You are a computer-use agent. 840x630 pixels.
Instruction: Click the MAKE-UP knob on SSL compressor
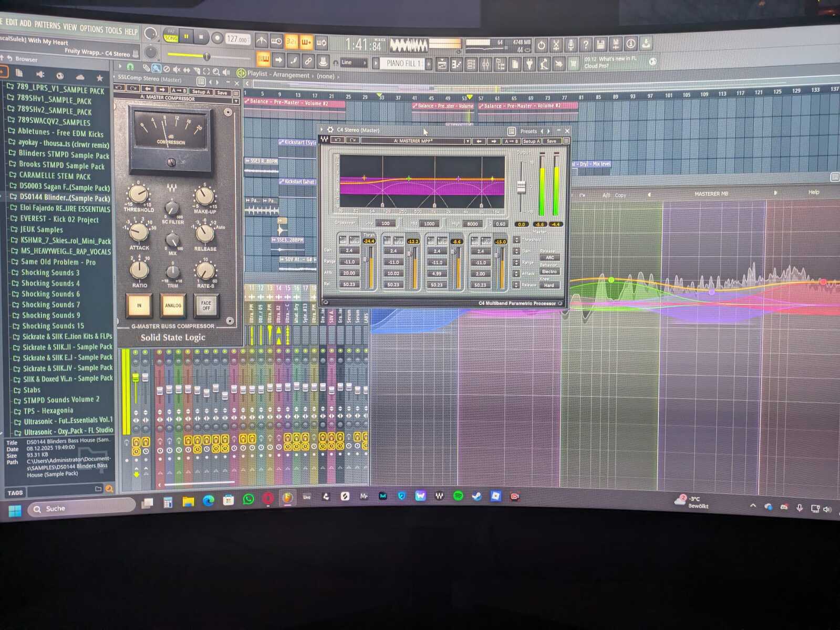tap(204, 196)
